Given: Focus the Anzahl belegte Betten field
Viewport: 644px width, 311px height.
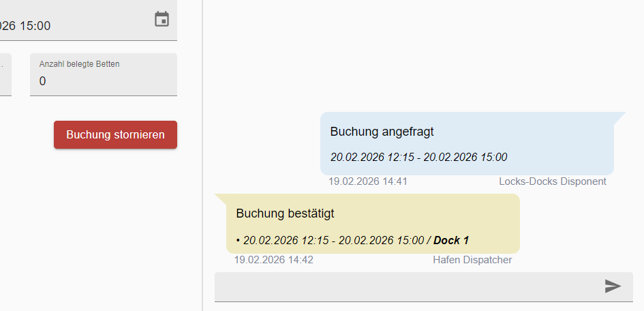Looking at the screenshot, I should (x=104, y=75).
